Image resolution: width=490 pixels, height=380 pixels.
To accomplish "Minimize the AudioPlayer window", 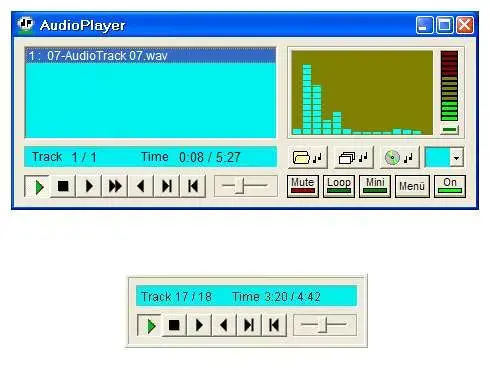I will (425, 25).
